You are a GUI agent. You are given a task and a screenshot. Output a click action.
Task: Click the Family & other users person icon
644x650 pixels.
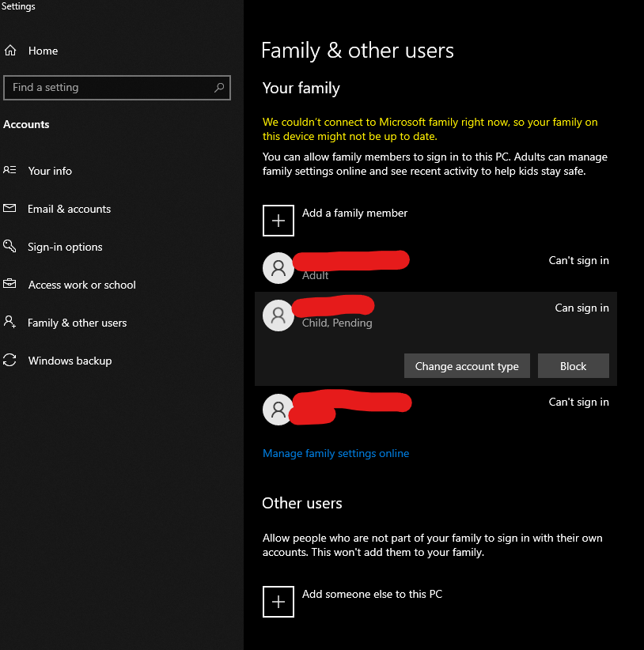pyautogui.click(x=9, y=322)
